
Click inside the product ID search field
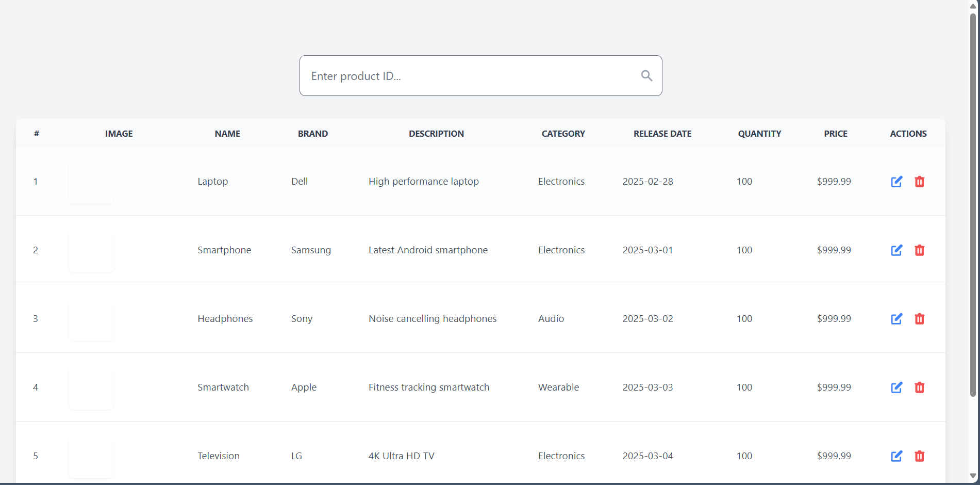464,75
